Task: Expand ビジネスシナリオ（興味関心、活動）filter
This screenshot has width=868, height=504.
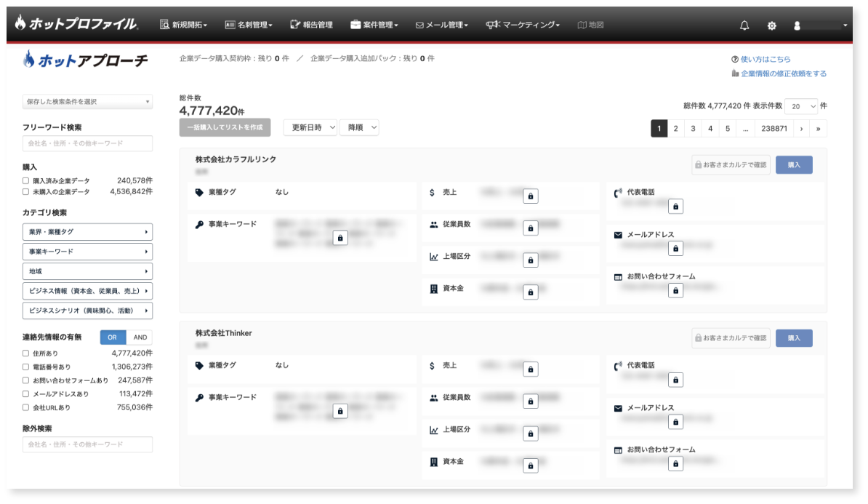Action: tap(87, 311)
